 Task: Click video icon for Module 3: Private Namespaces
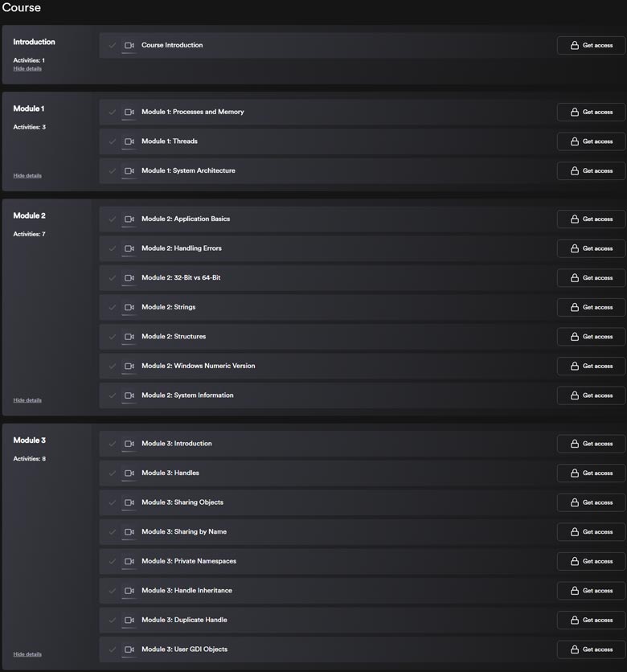pyautogui.click(x=129, y=561)
